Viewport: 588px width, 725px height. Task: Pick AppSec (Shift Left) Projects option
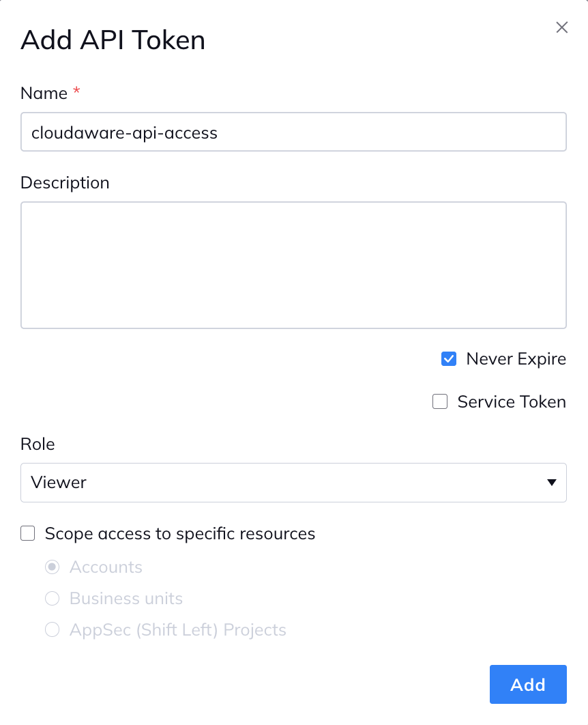point(52,629)
